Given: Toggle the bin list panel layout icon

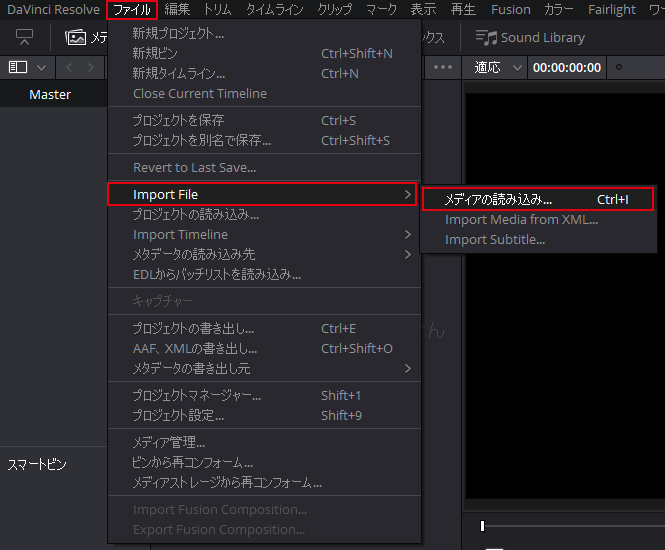Looking at the screenshot, I should pyautogui.click(x=18, y=67).
